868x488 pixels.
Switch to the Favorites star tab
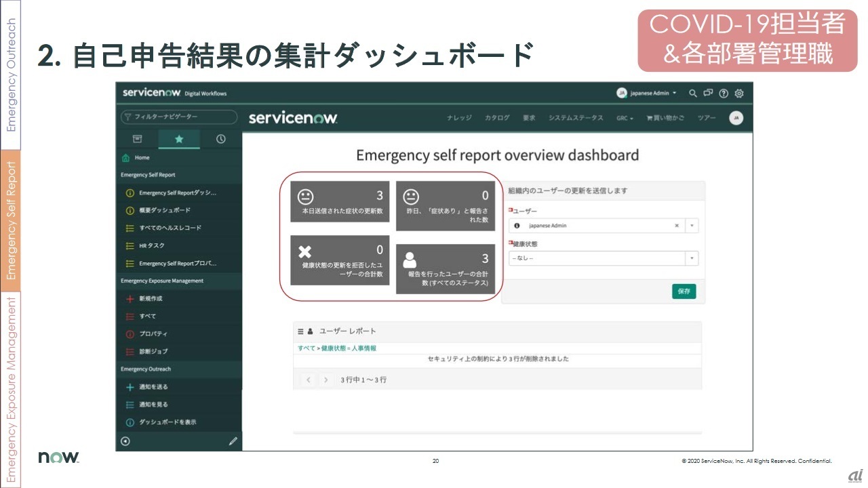179,139
